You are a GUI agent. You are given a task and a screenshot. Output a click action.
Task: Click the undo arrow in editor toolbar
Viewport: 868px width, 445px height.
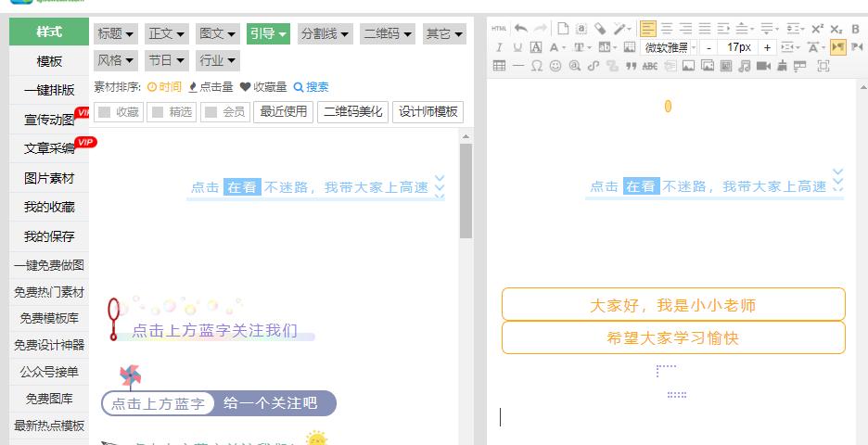tap(520, 28)
